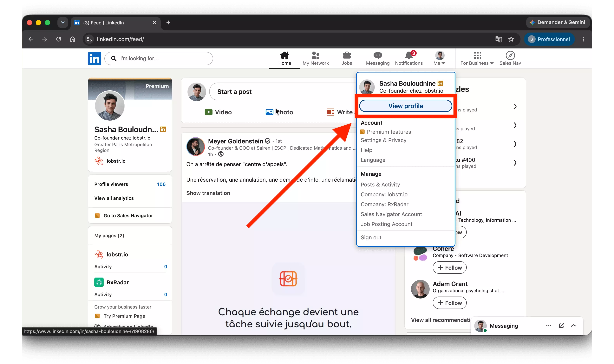Viewport: 614px width, 364px height.
Task: Click the browser back arrow
Action: pos(31,39)
